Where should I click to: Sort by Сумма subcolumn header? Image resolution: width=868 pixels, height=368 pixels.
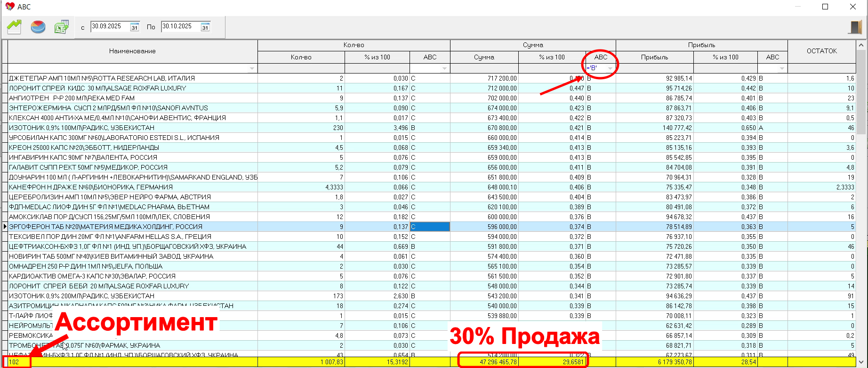(x=484, y=57)
